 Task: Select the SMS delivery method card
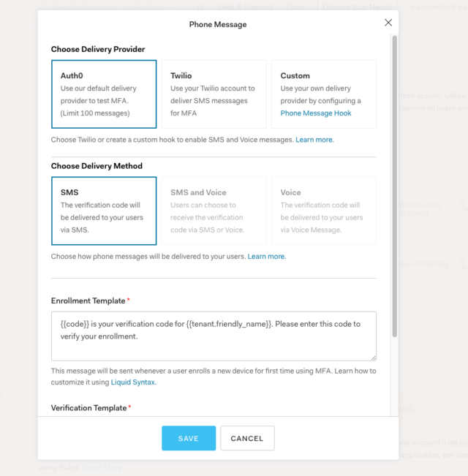(x=104, y=211)
